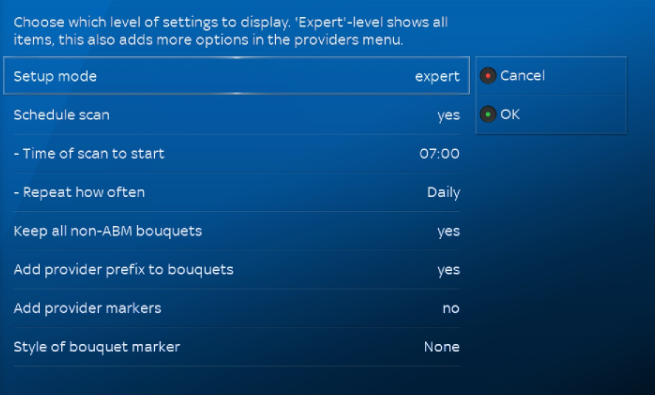Toggle Keep all non-ABM bouquets yes value
Image resolution: width=655 pixels, height=395 pixels.
tap(449, 231)
